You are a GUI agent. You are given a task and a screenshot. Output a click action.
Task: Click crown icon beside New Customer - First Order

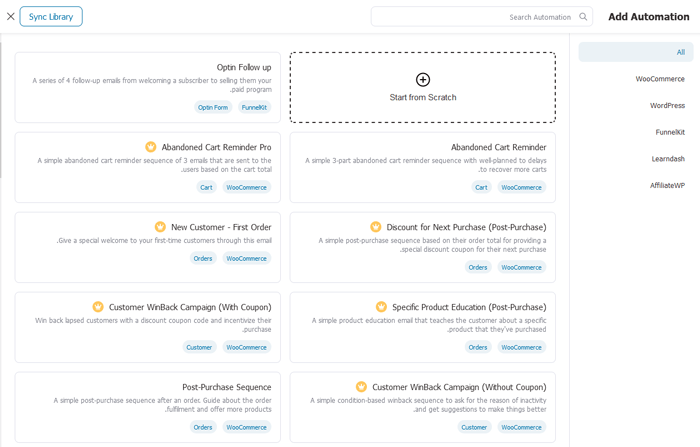160,227
